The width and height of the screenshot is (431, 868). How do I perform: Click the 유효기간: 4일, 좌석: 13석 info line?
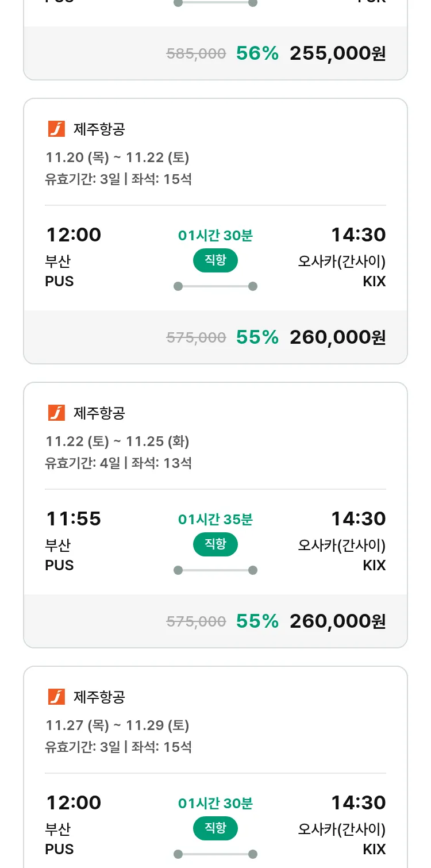tap(118, 463)
